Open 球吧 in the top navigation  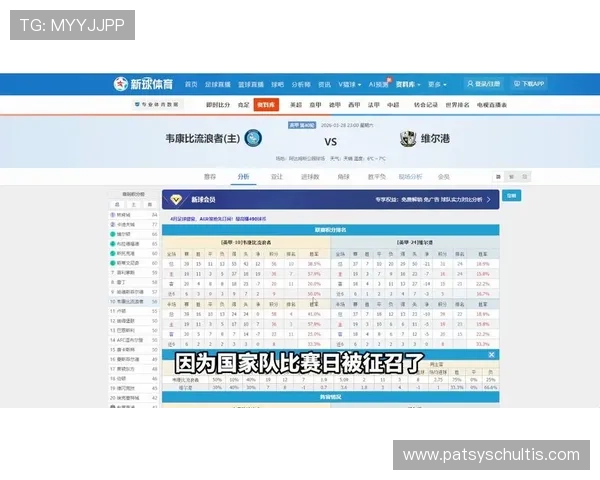[277, 84]
